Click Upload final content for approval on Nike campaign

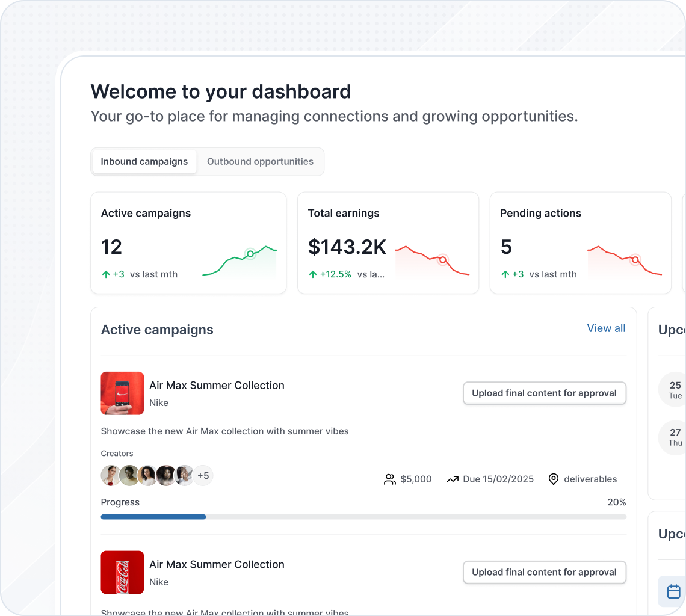[x=544, y=393]
